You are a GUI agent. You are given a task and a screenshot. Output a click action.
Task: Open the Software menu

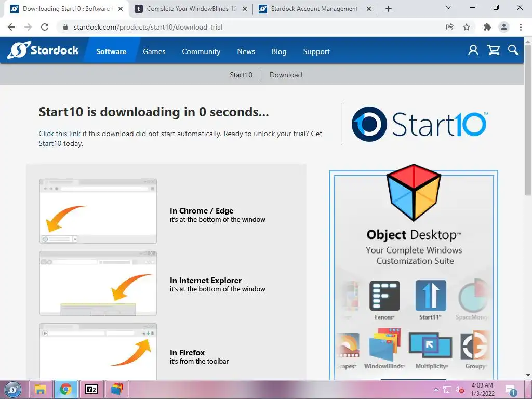(111, 51)
